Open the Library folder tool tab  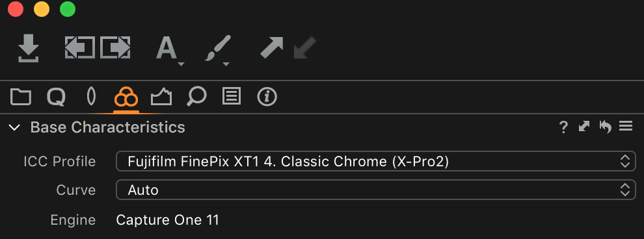(21, 97)
